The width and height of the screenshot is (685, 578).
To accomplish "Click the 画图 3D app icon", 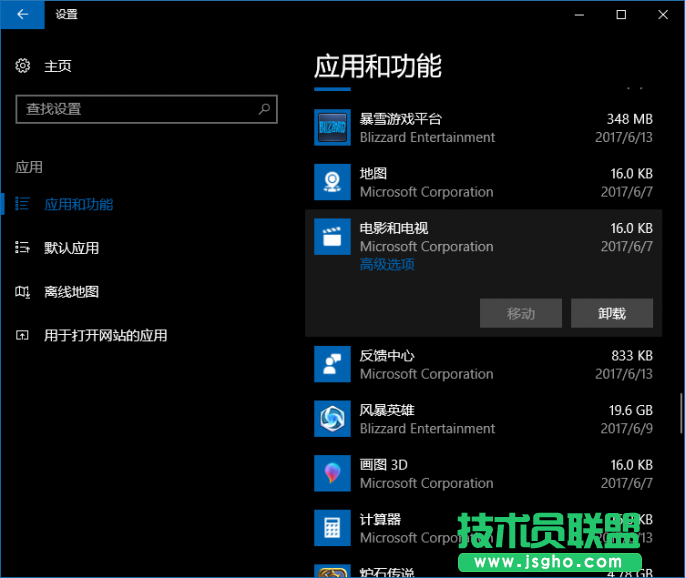I will (332, 473).
